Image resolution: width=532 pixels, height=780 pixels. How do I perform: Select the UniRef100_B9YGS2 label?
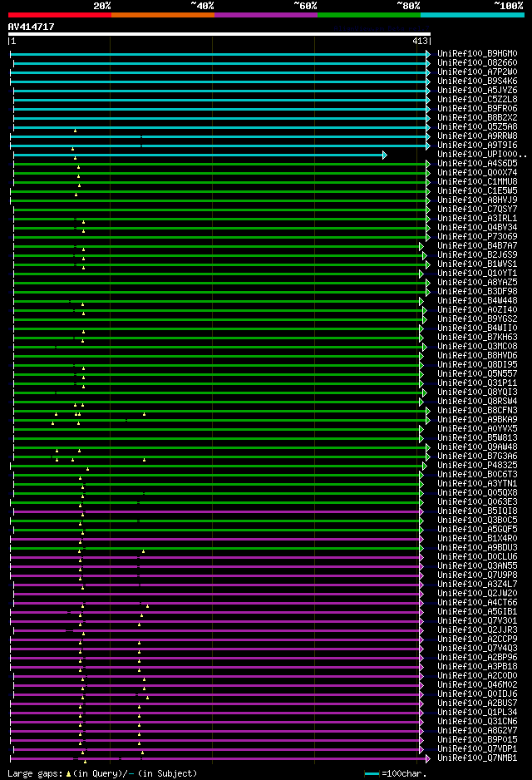(477, 318)
